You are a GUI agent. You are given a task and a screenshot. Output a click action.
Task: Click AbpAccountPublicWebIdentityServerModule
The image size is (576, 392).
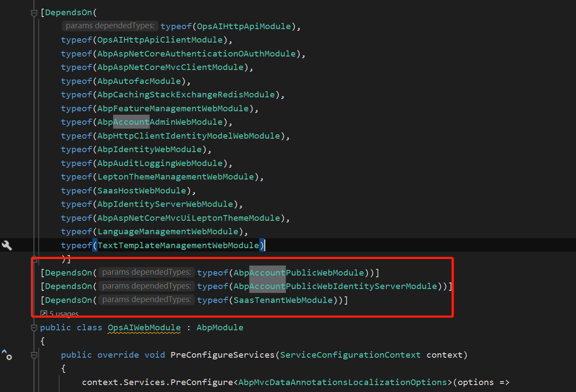[x=335, y=286]
